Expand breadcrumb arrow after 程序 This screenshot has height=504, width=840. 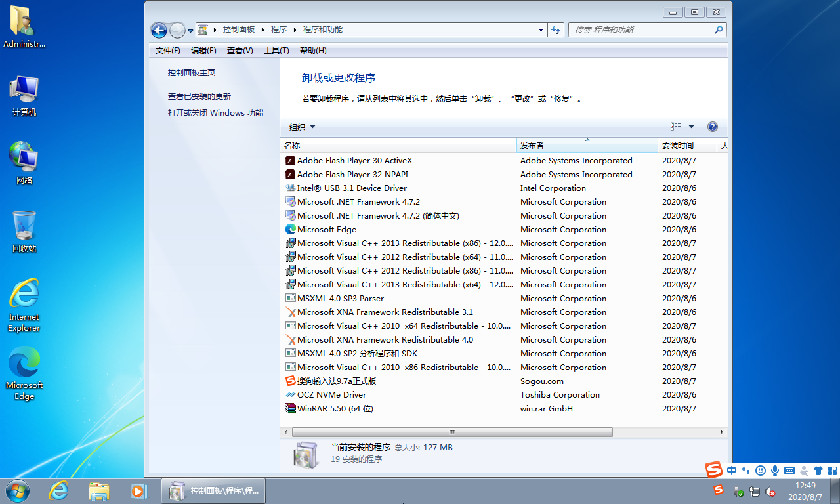pos(295,30)
